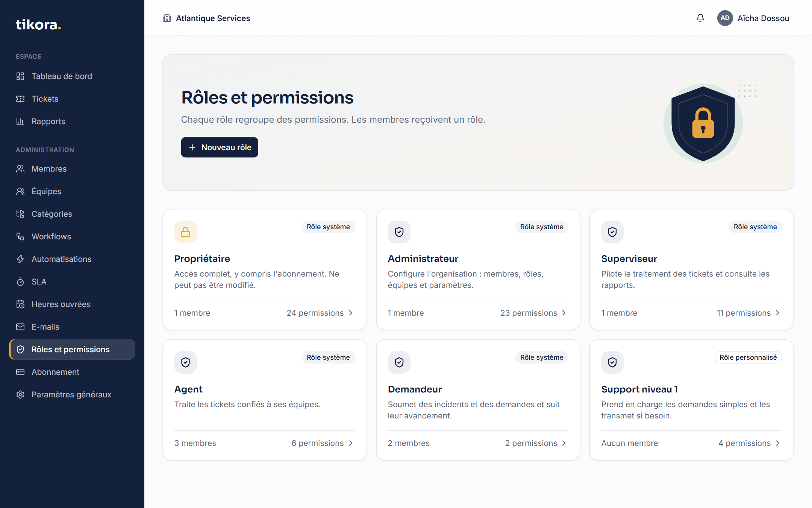Open 11 permissions chevron for Superviseur
The width and height of the screenshot is (812, 508).
coord(777,313)
